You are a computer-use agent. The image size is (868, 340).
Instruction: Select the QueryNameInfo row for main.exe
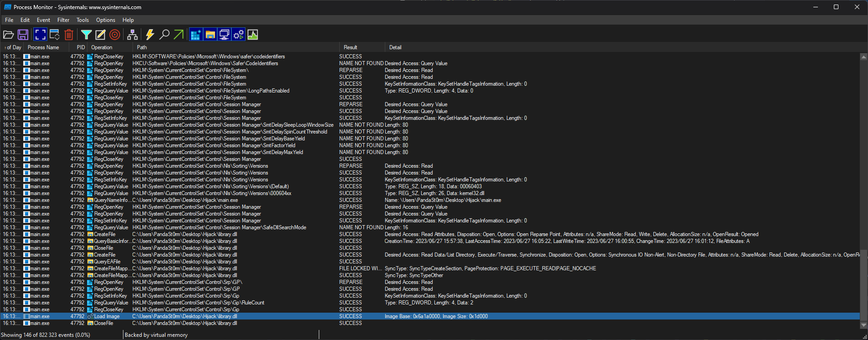tap(430, 200)
